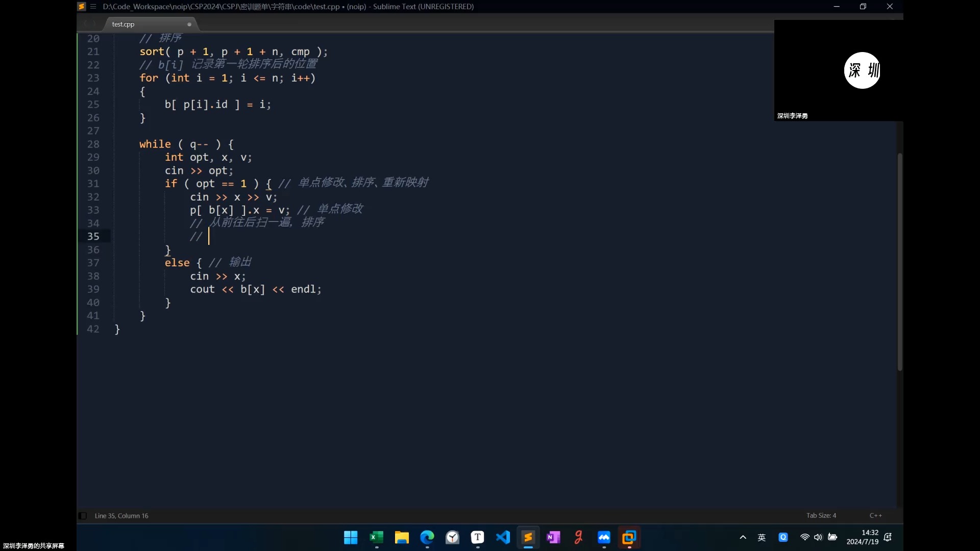Viewport: 980px width, 551px height.
Task: Launch Microsoft Edge from the taskbar
Action: 427,537
